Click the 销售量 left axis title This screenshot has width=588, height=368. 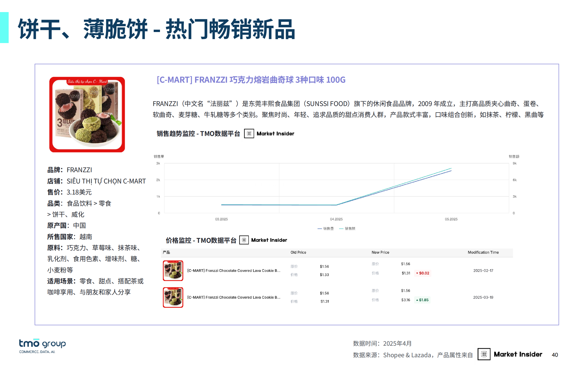[159, 157]
